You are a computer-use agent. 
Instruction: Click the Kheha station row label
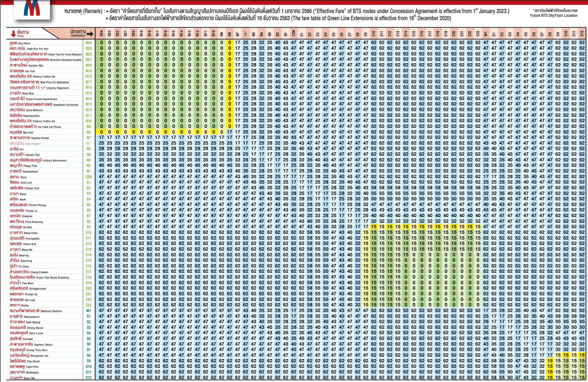point(19,305)
